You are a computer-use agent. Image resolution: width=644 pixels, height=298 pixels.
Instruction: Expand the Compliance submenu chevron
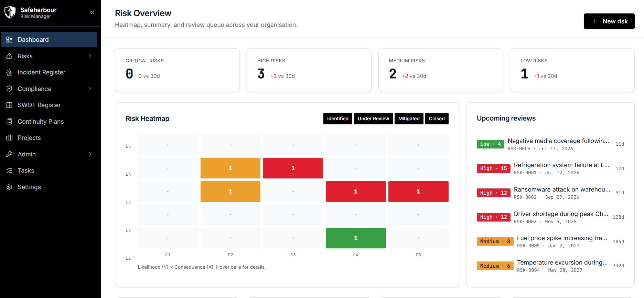(x=90, y=89)
